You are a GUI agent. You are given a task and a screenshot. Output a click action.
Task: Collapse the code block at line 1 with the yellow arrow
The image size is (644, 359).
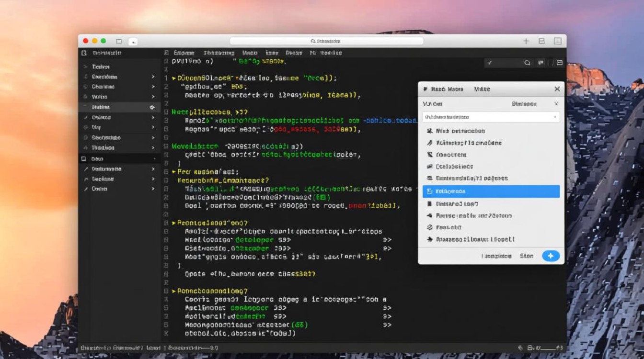(174, 78)
